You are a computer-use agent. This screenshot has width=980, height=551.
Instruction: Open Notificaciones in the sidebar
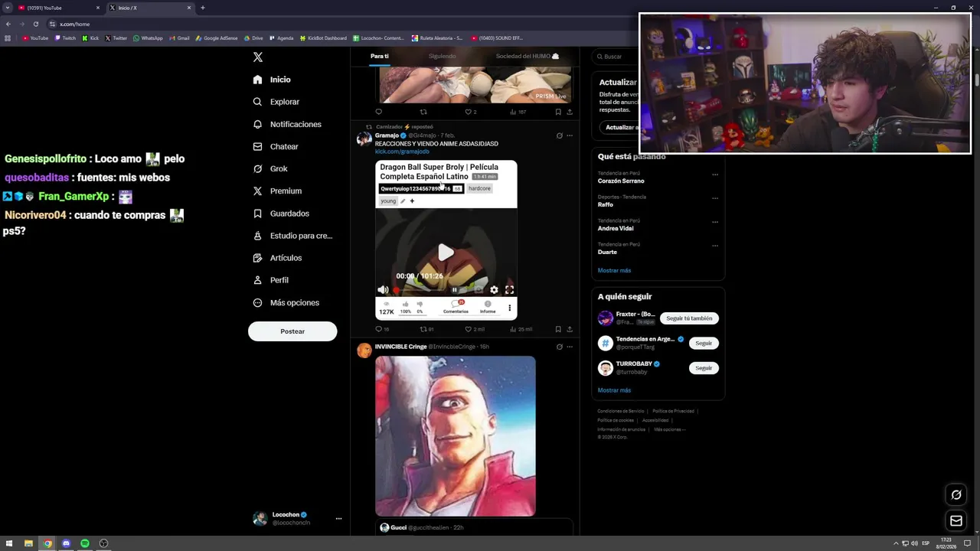coord(287,124)
